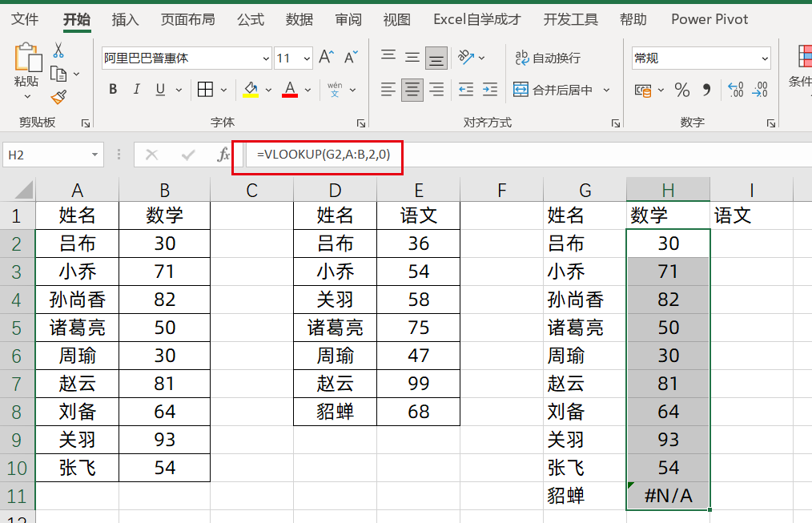Set bottom vertical alignment
Screen dimensions: 812x523
click(x=436, y=58)
